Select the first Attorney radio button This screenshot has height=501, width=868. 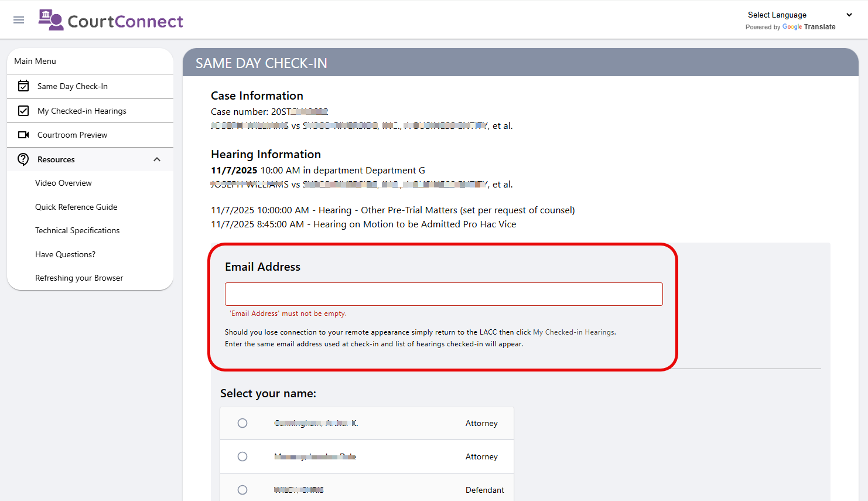click(x=242, y=423)
